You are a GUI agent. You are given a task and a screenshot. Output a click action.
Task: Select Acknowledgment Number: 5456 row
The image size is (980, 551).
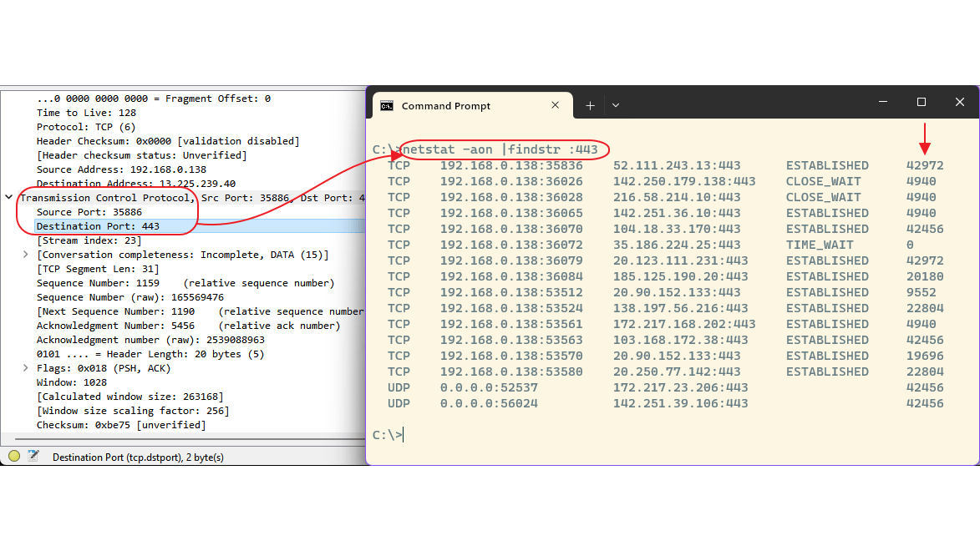188,326
